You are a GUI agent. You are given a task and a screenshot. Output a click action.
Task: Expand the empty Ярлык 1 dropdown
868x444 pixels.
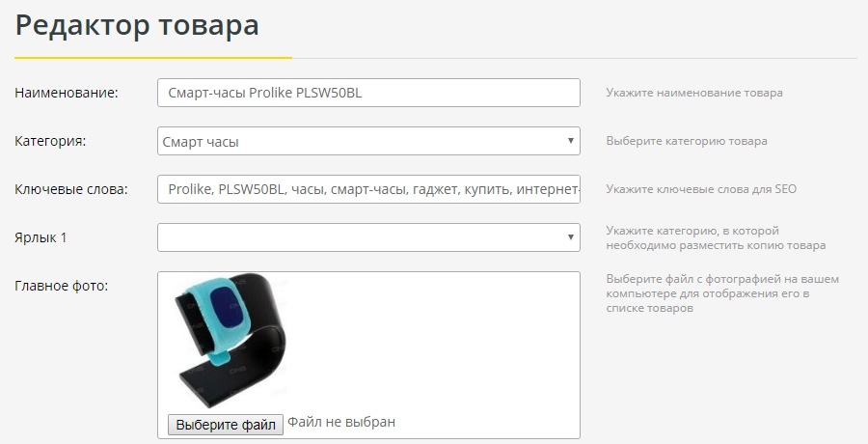point(367,237)
